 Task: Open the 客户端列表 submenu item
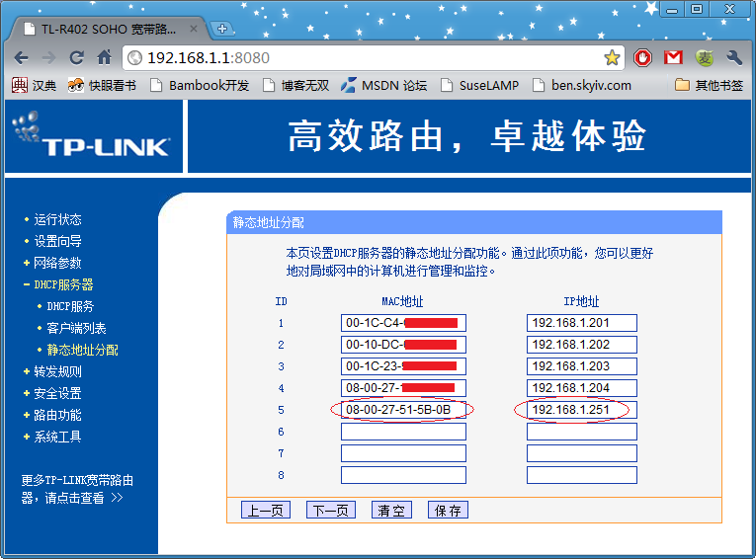tap(76, 328)
